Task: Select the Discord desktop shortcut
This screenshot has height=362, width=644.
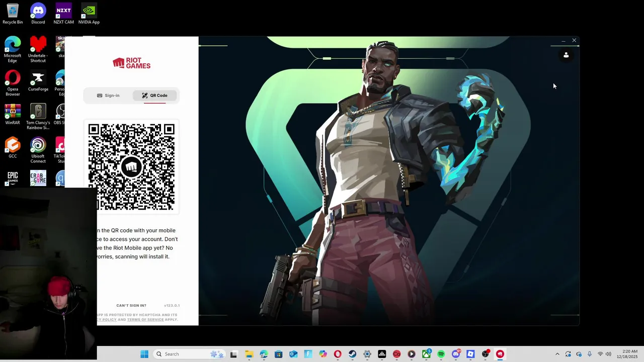Action: 38,14
